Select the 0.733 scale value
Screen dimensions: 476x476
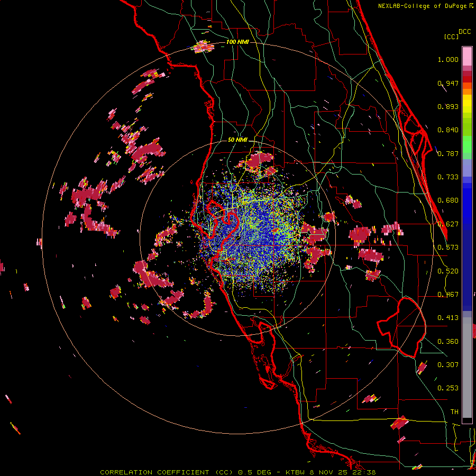pos(448,177)
